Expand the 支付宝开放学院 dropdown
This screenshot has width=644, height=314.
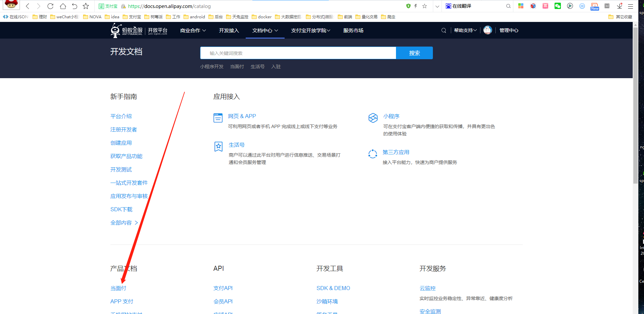coord(311,30)
